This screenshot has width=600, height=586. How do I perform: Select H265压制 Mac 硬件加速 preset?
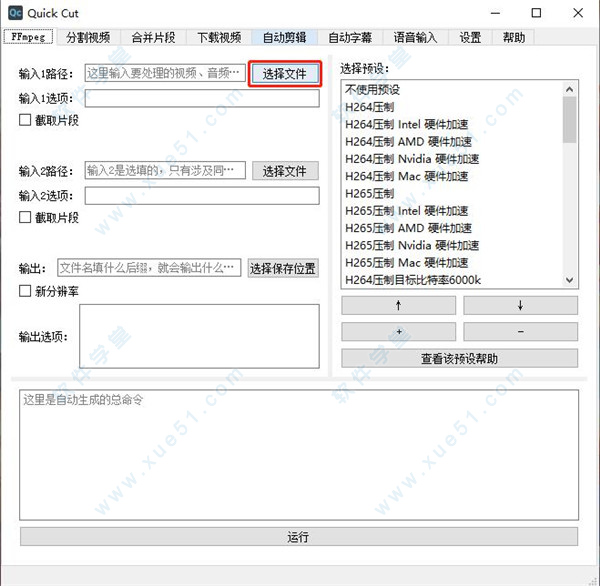[x=453, y=263]
